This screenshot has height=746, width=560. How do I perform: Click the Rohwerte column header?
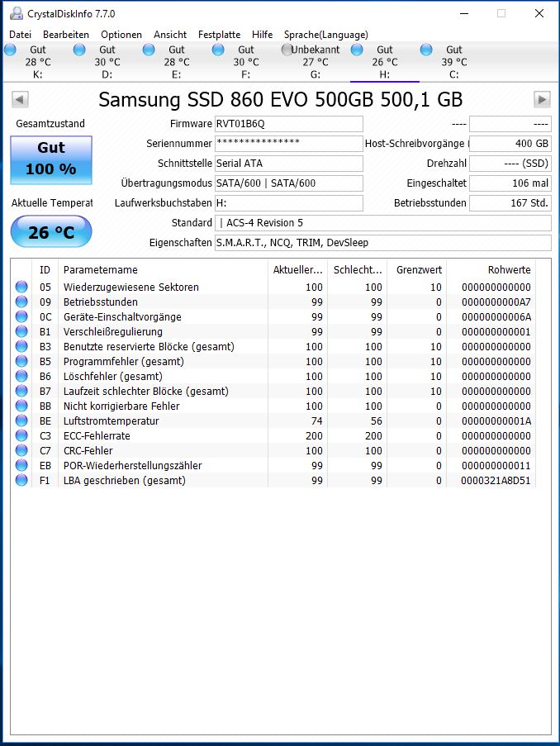tap(491, 270)
